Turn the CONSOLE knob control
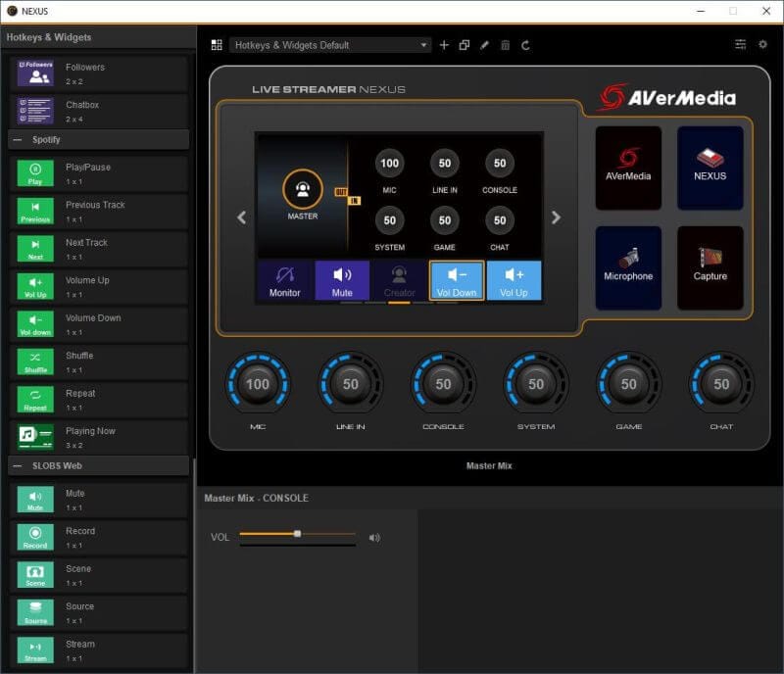The height and width of the screenshot is (674, 784). 443,385
